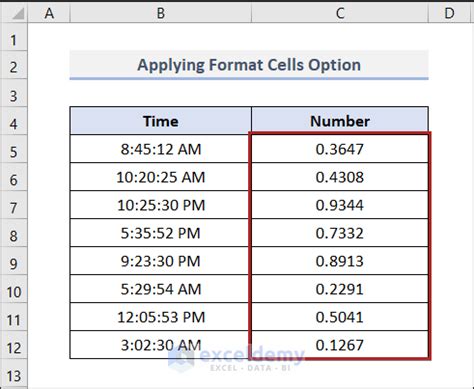
Task: Select column A header
Action: 49,13
